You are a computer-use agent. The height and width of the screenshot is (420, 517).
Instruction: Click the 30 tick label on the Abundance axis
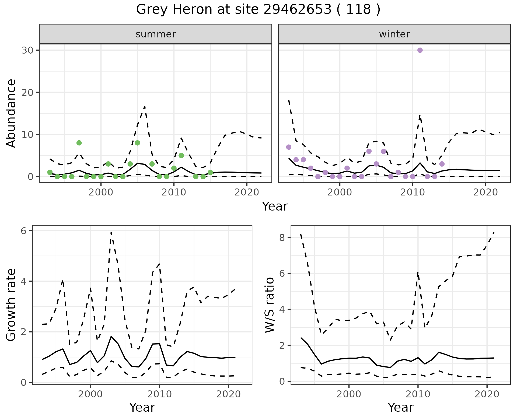pyautogui.click(x=27, y=50)
